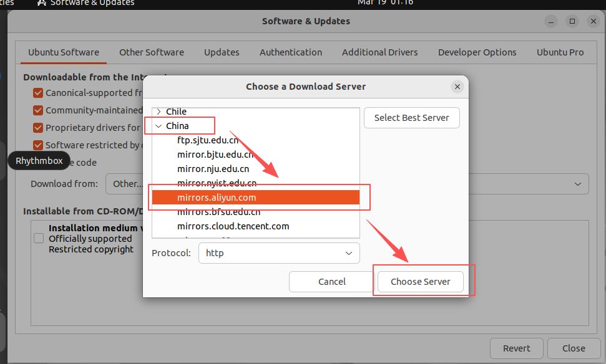Switch to Ubuntu Pro tab
Image resolution: width=606 pixels, height=364 pixels.
[560, 52]
